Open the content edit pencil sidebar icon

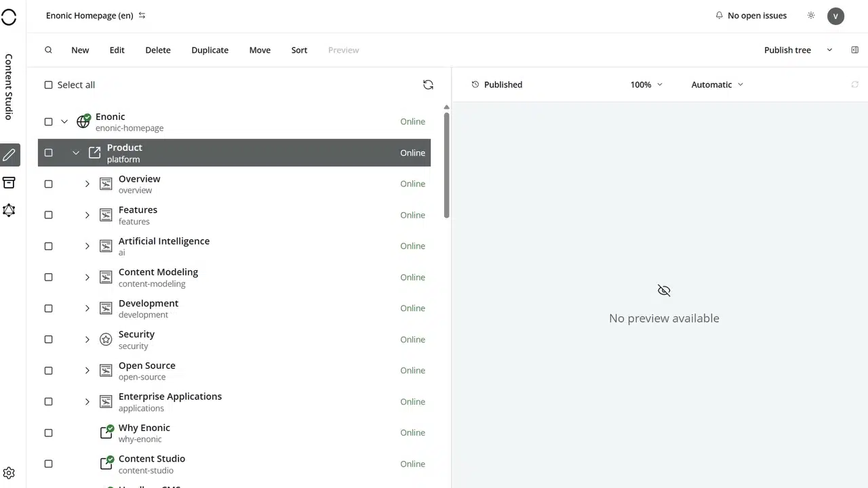coord(9,155)
